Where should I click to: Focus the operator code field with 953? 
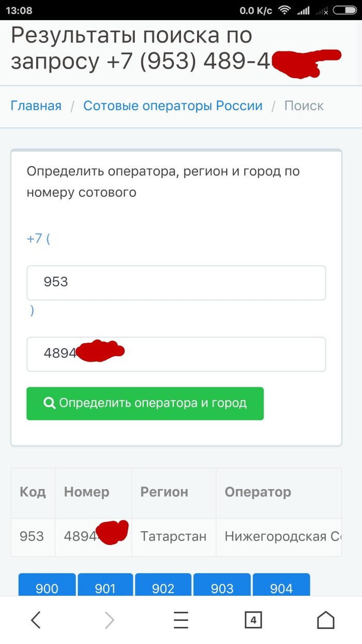pos(176,283)
